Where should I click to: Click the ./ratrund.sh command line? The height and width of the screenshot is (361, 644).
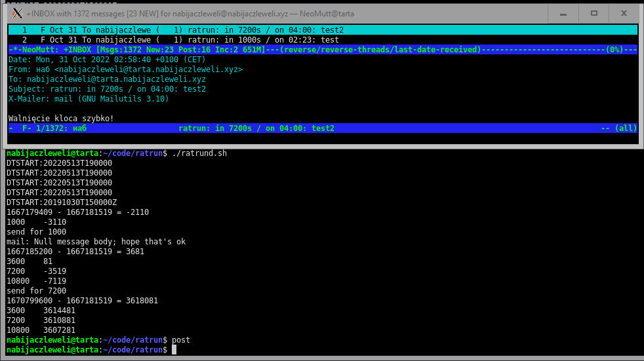pos(199,153)
